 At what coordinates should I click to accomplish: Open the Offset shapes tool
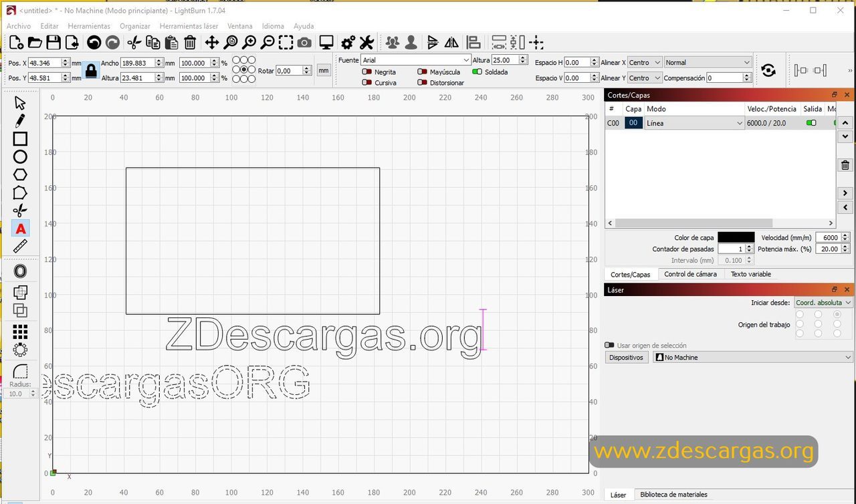(20, 271)
